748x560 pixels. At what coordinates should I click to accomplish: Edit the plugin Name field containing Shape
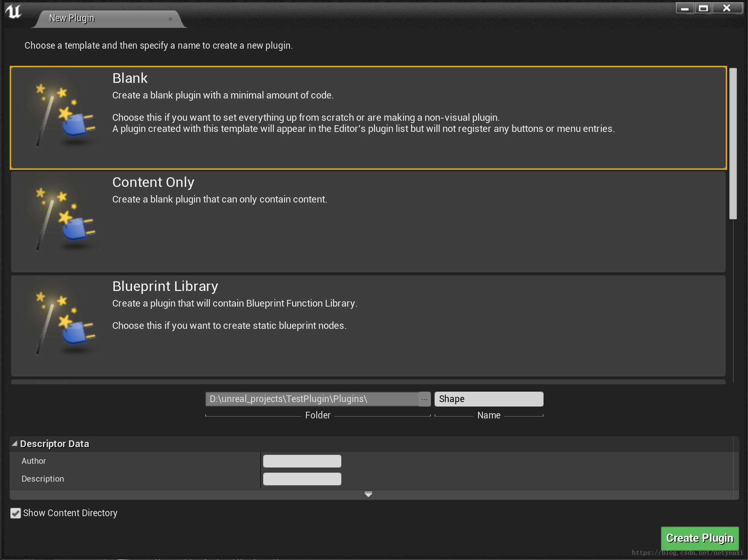click(489, 399)
